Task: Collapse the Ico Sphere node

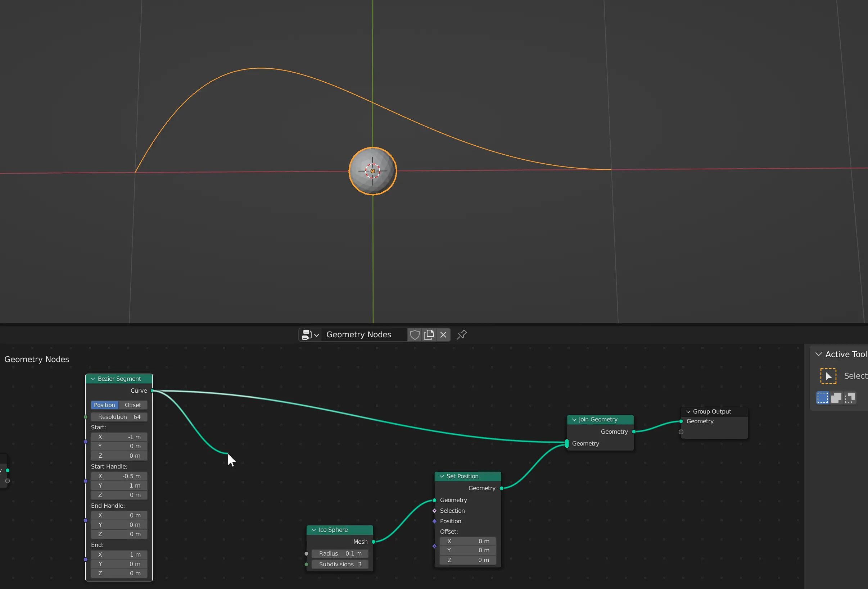Action: (314, 530)
